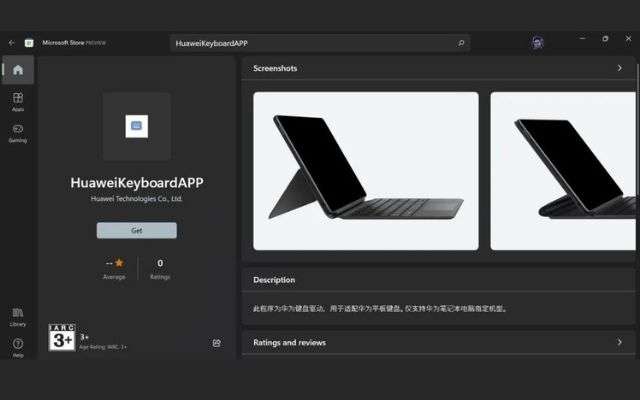The height and width of the screenshot is (400, 640).
Task: Click Huawei Technologies Co., Ltd. publisher link
Action: click(x=136, y=199)
